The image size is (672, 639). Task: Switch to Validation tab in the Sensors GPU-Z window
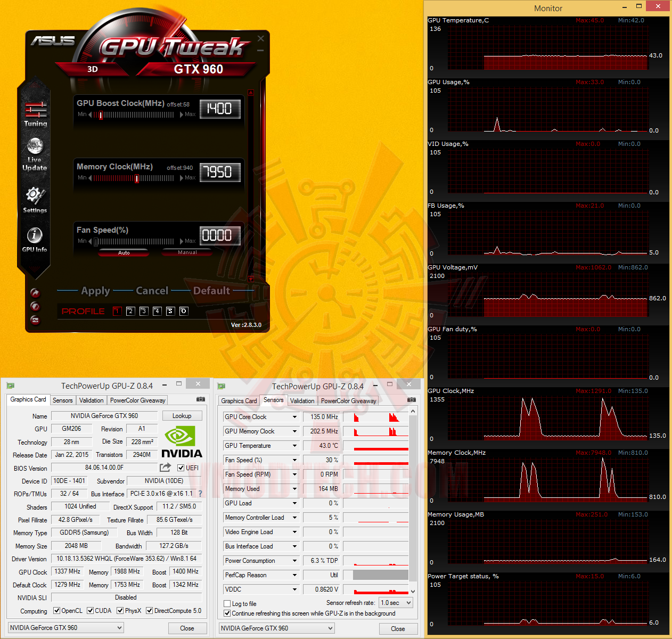[302, 401]
